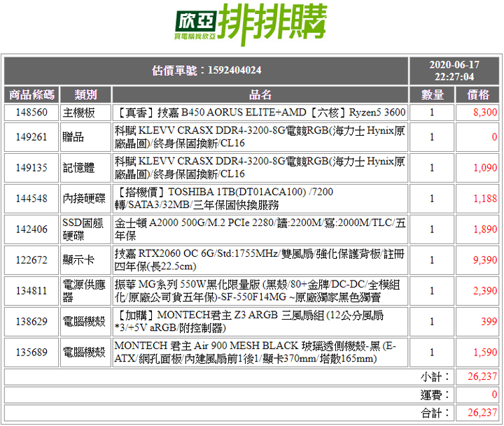504x426 pixels.
Task: Select barcode 149261
Action: coord(31,137)
